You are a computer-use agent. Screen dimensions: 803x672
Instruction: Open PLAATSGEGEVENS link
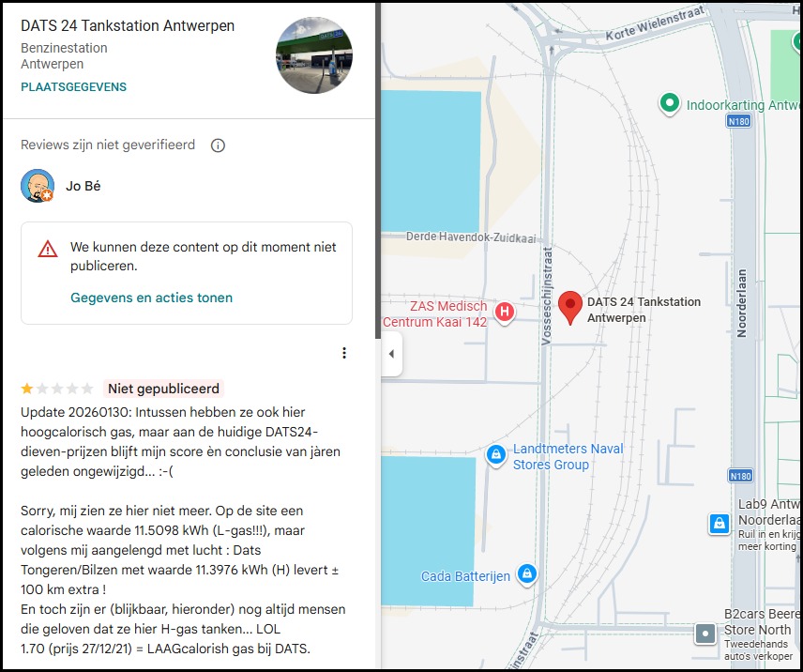[x=74, y=87]
